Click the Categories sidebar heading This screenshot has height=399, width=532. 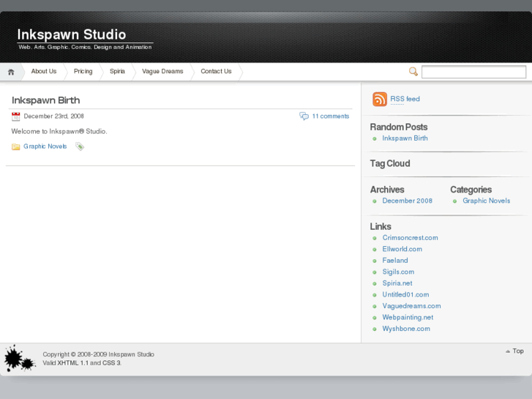click(x=471, y=190)
